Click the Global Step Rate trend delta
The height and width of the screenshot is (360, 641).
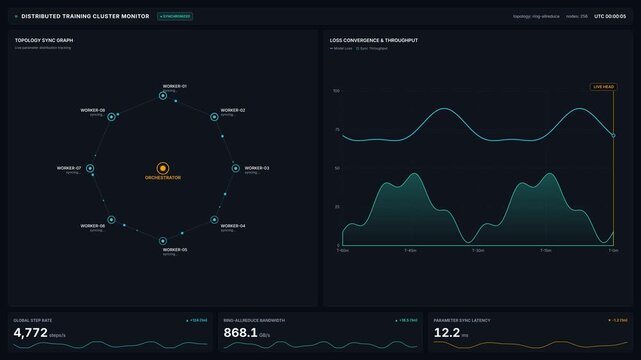point(197,320)
